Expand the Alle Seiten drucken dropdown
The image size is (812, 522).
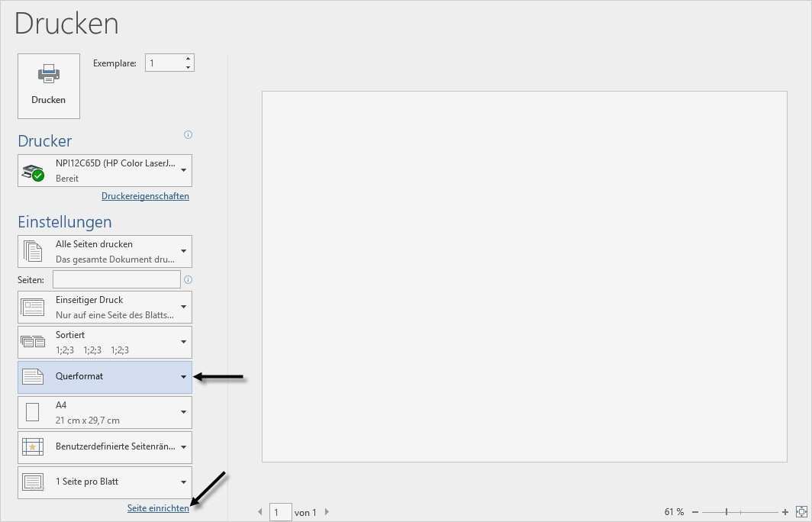pyautogui.click(x=105, y=251)
